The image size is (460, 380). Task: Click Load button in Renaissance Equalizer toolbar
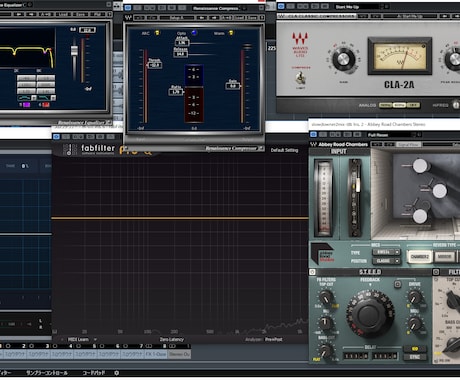coord(63,14)
